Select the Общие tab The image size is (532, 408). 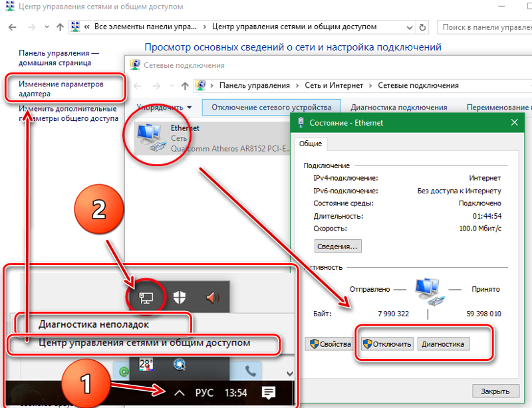[311, 144]
